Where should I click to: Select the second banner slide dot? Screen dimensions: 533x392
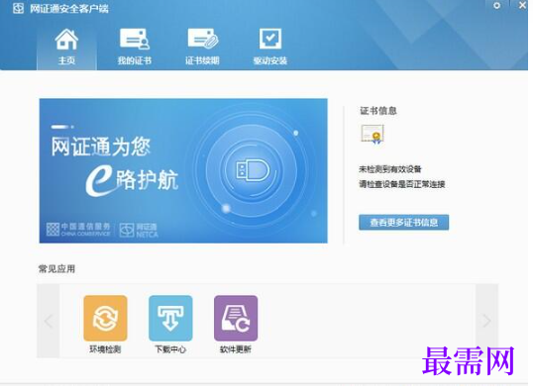coord(72,127)
